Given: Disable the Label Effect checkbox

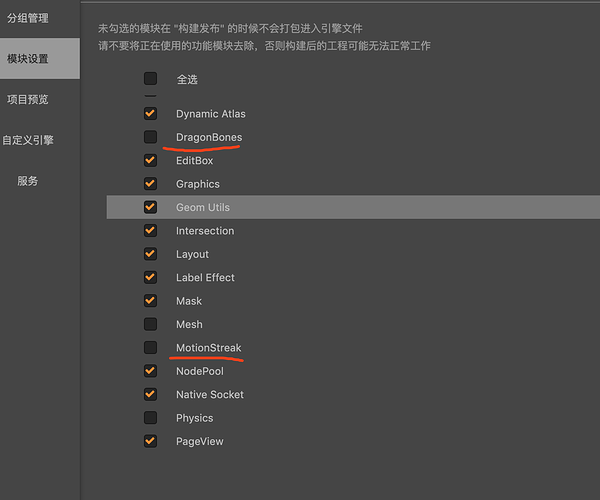Looking at the screenshot, I should (x=150, y=277).
